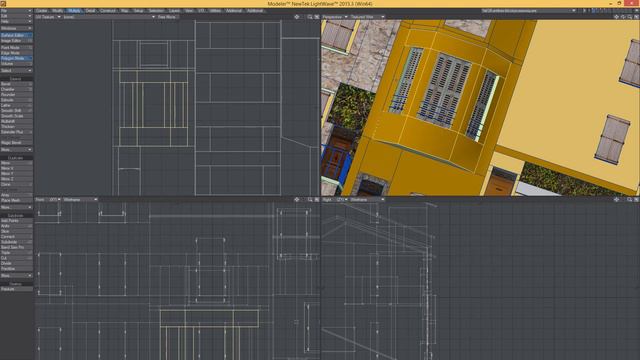Image resolution: width=640 pixels, height=360 pixels.
Task: Pan icon of the Perspective viewport
Action: click(617, 17)
